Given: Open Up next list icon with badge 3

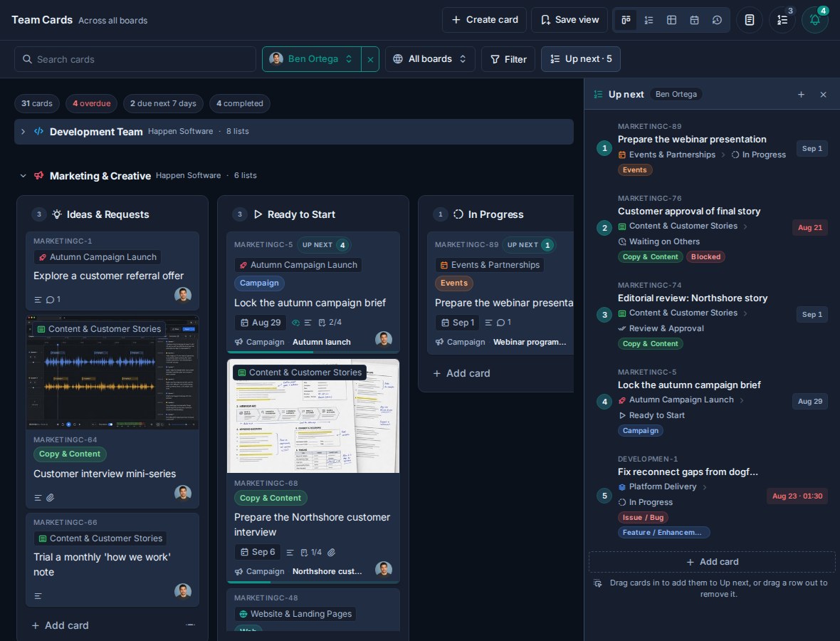Looking at the screenshot, I should pyautogui.click(x=782, y=20).
